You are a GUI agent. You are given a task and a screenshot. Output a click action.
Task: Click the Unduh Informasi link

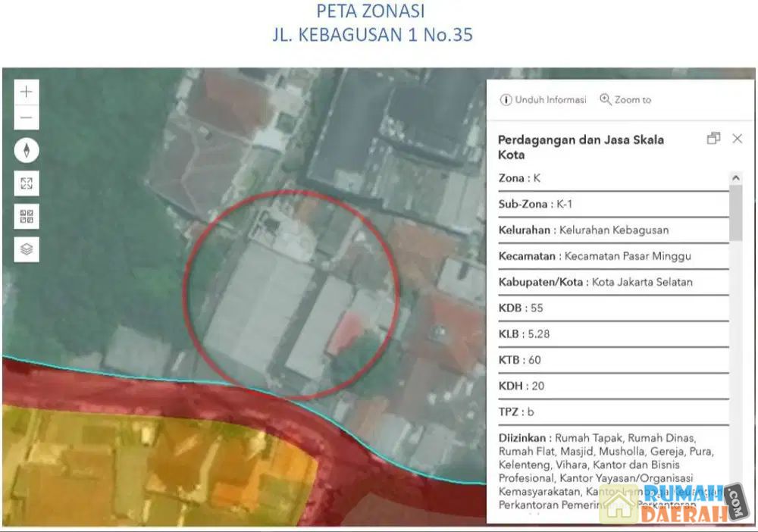[550, 99]
